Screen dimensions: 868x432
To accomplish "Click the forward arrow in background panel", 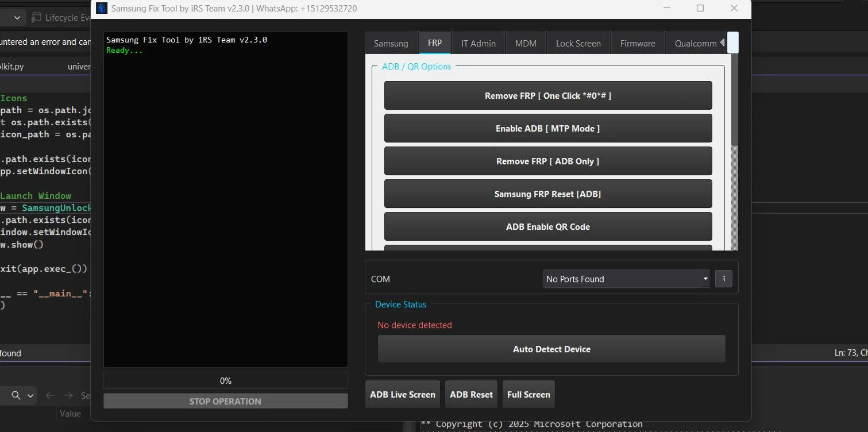I will point(68,395).
